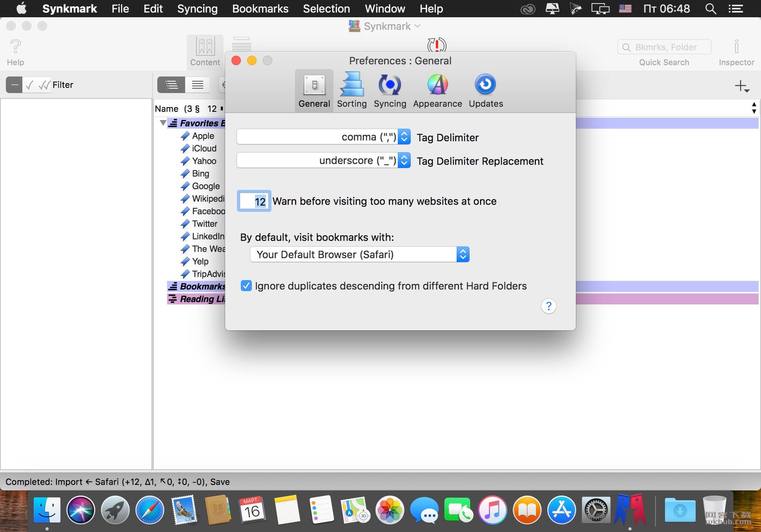This screenshot has height=532, width=761.
Task: Toggle the single checkmark filter
Action: point(29,85)
